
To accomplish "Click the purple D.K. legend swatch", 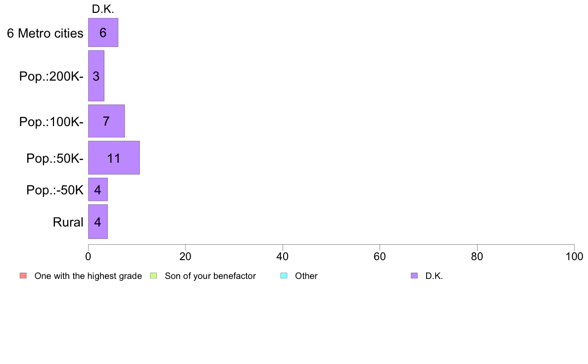I will coord(414,275).
